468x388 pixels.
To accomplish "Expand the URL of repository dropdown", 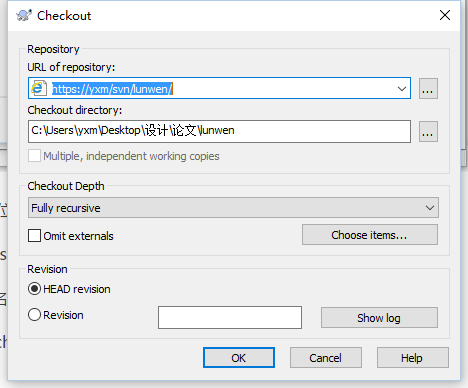I will [402, 89].
